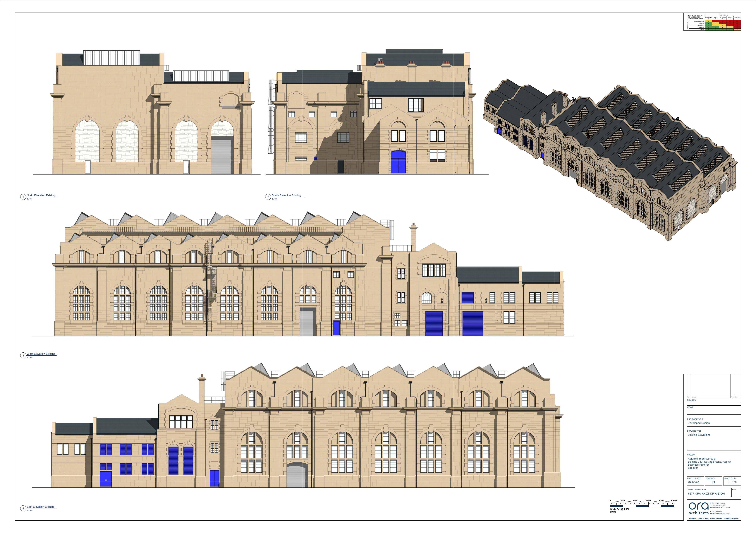Click the blue arched door on South Elevation

398,162
